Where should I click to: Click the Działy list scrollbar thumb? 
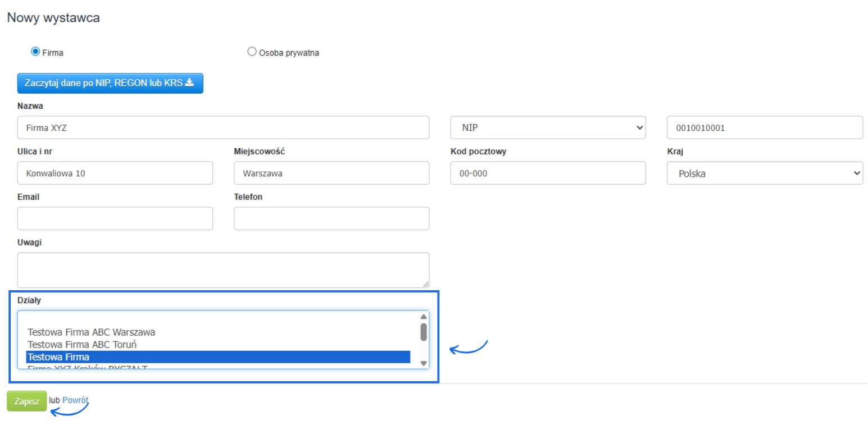[424, 332]
